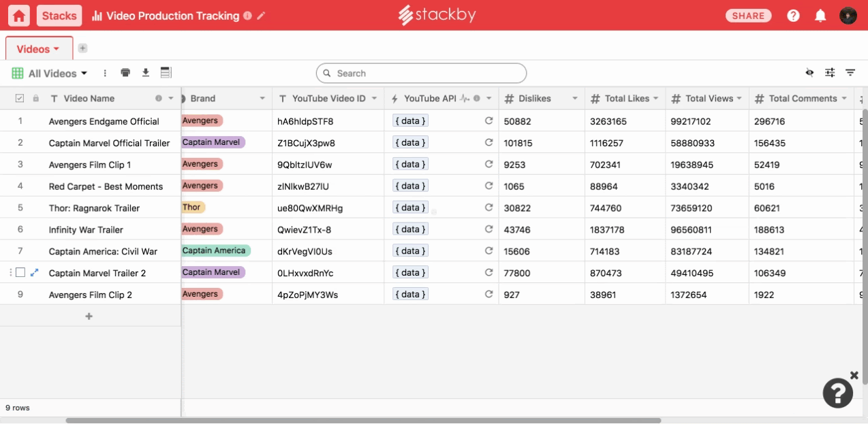Show info for the Video Name column

pos(159,99)
